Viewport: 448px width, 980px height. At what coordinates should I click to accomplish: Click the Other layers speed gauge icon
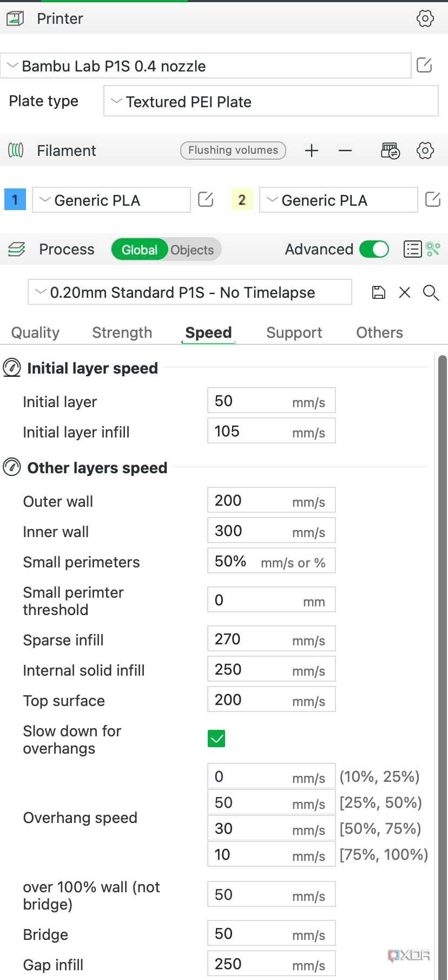tap(12, 467)
